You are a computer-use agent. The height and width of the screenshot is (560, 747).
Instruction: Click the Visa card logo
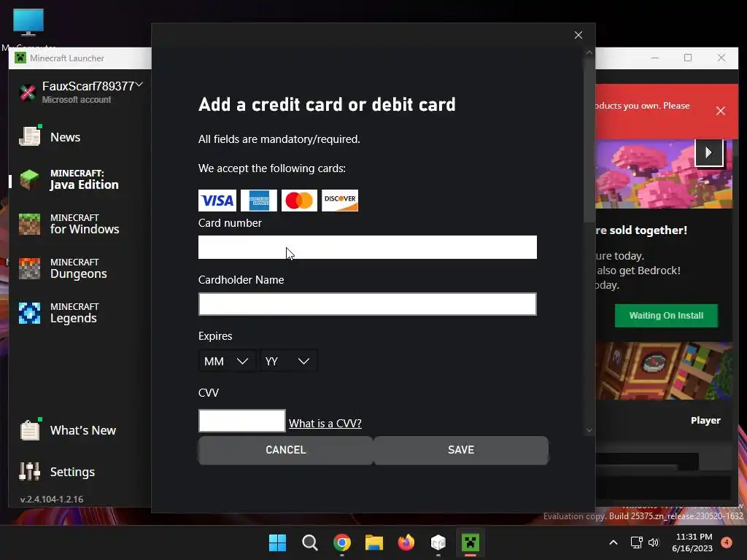tap(217, 201)
